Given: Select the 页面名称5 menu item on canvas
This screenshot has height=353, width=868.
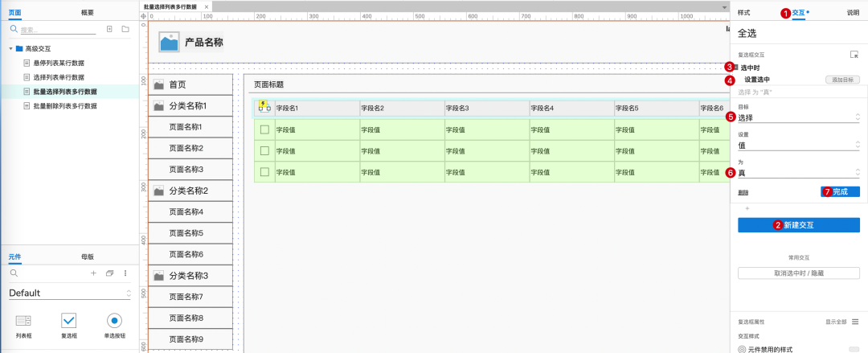Looking at the screenshot, I should coord(190,233).
